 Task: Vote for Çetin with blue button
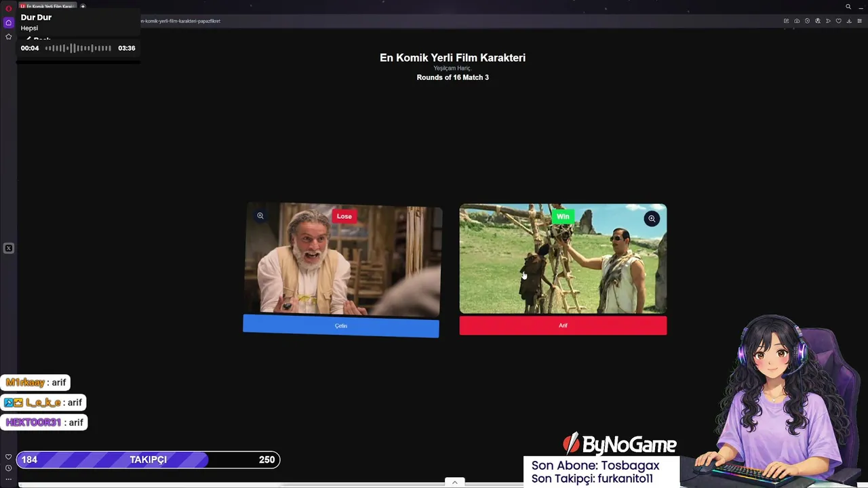pyautogui.click(x=341, y=326)
